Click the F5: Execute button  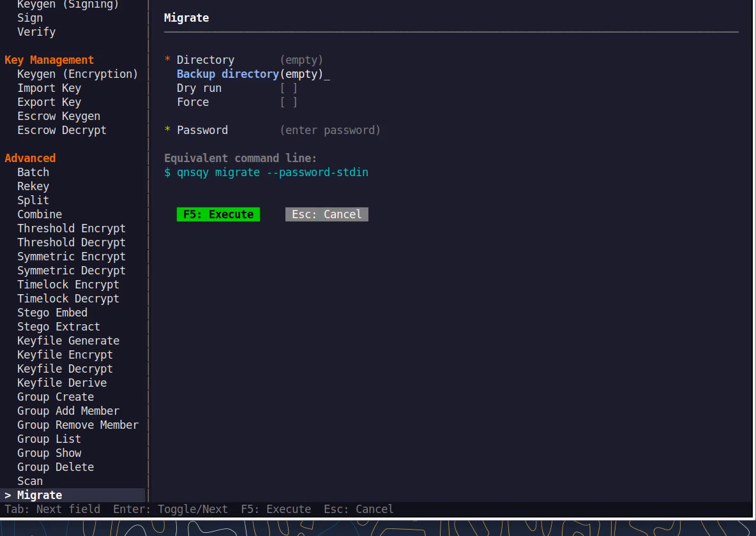tap(218, 214)
